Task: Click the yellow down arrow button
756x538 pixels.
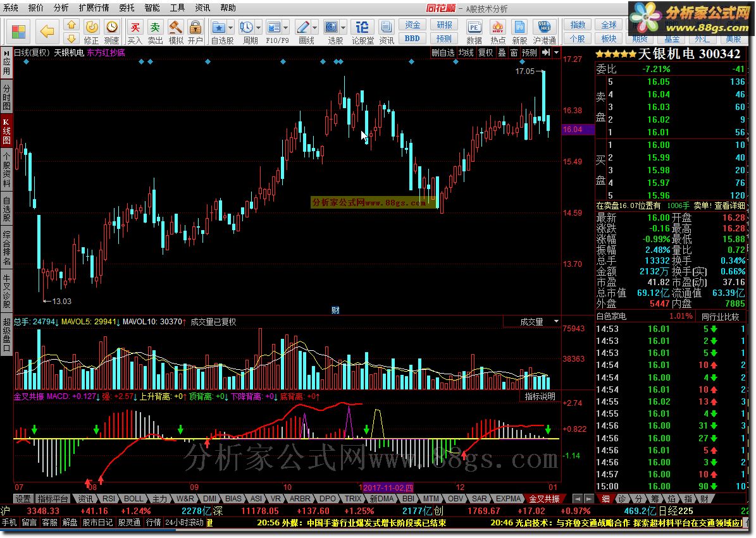Action: pos(71,39)
